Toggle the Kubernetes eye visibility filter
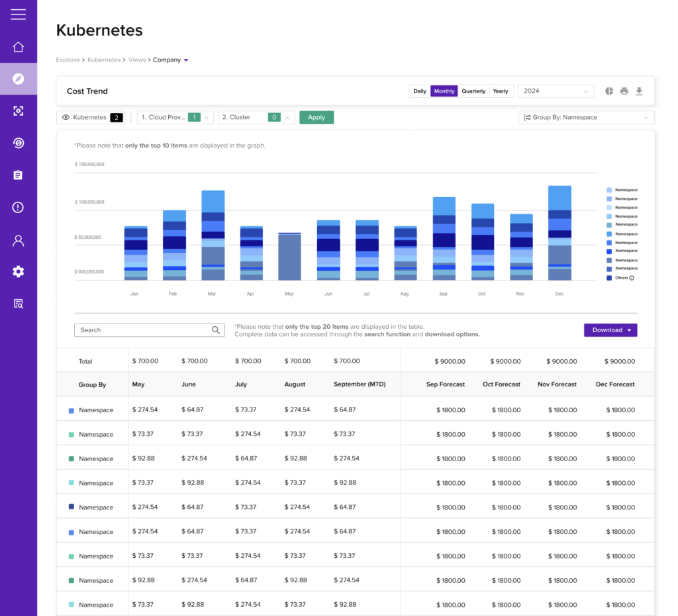The height and width of the screenshot is (616, 678). tap(66, 118)
